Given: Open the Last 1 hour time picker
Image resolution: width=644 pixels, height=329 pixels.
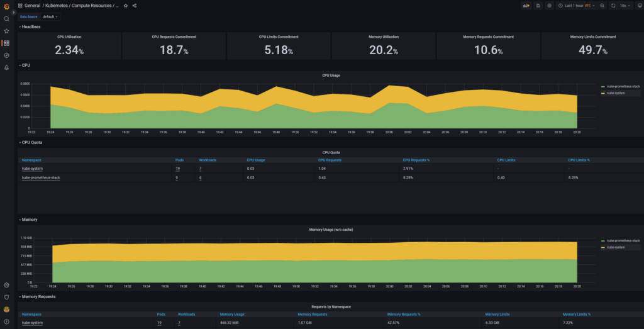Looking at the screenshot, I should pos(576,6).
